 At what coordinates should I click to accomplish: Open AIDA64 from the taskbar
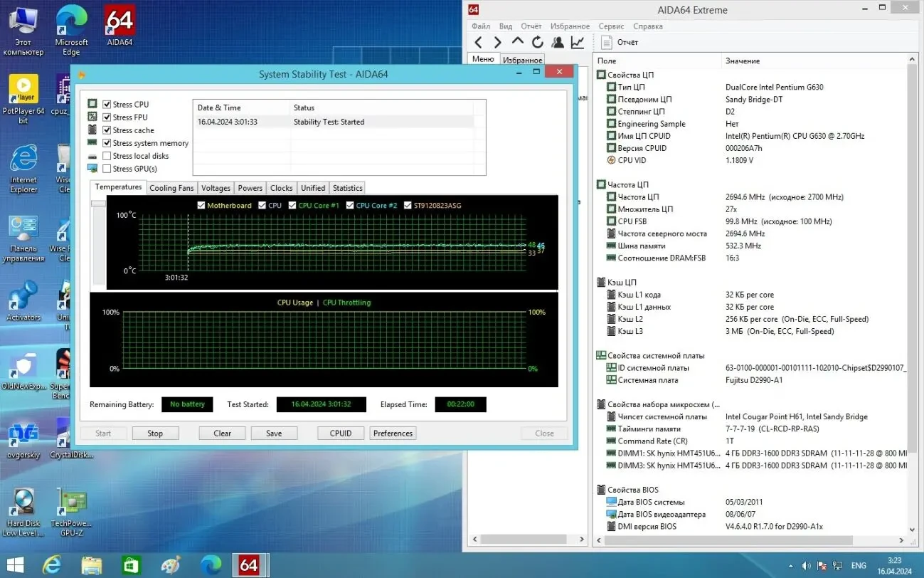click(250, 564)
